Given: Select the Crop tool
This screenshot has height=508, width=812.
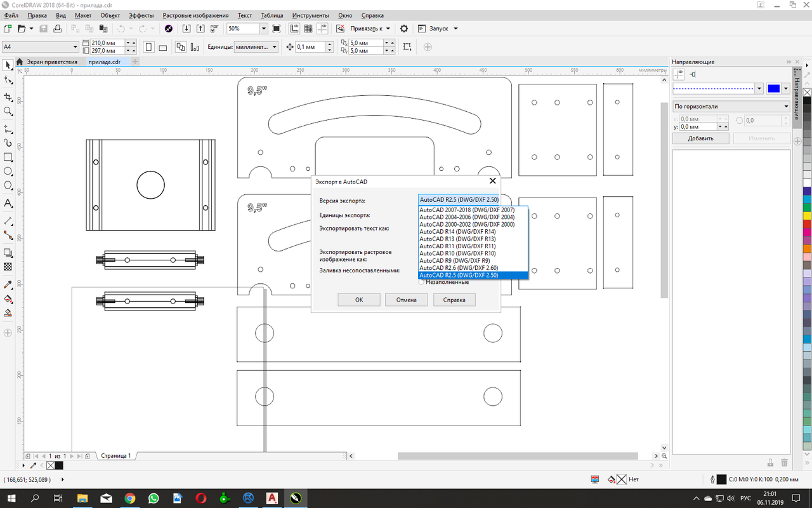Looking at the screenshot, I should [8, 97].
